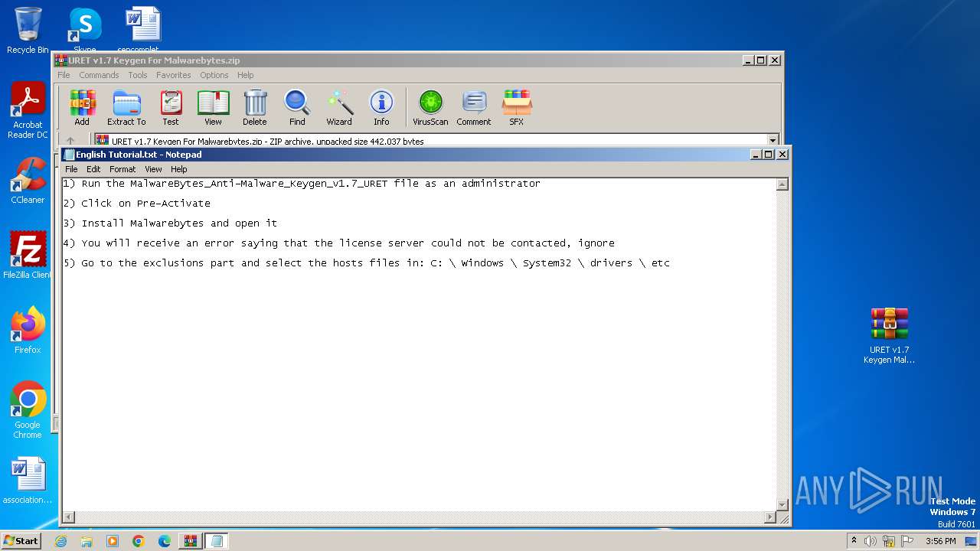Viewport: 980px width, 551px height.
Task: Open Notepad View menu
Action: pyautogui.click(x=153, y=169)
